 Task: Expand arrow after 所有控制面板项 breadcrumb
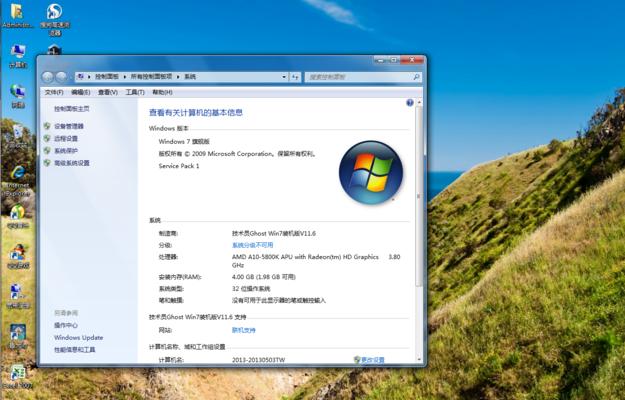coord(178,76)
